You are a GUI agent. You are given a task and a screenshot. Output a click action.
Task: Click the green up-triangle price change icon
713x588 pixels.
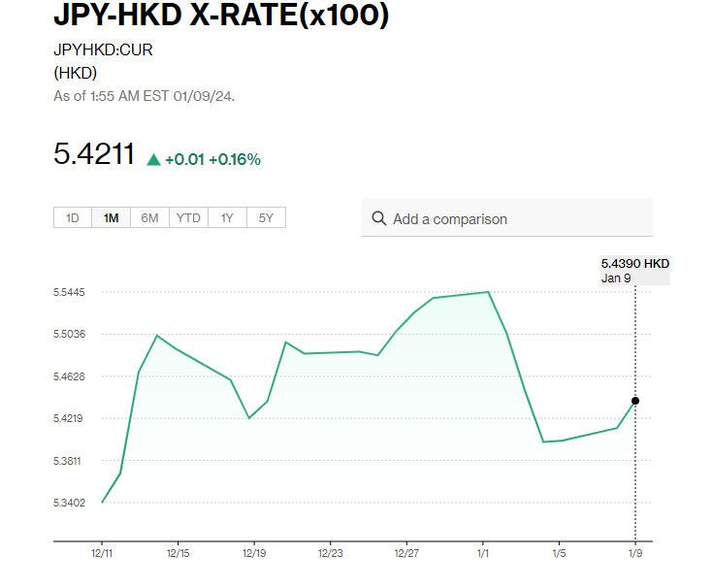point(153,159)
